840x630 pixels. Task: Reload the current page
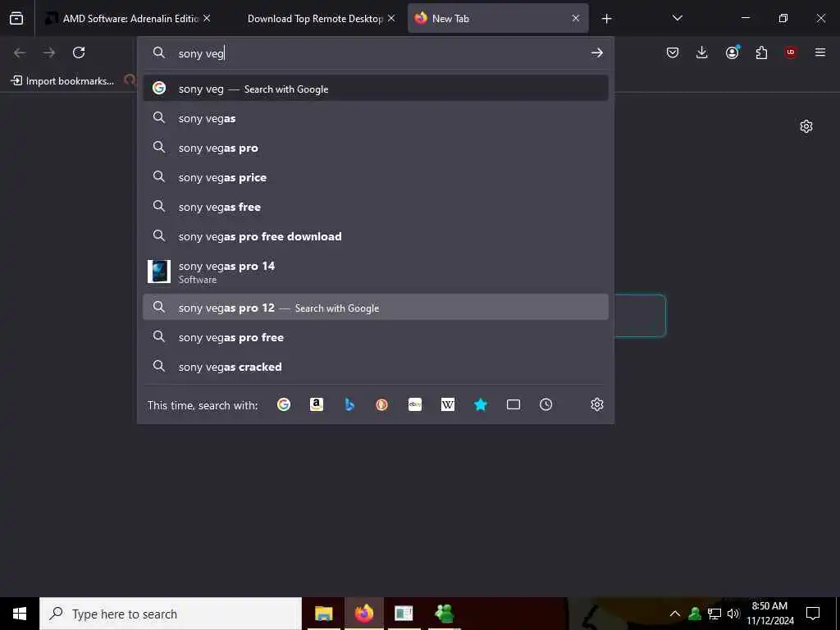point(79,52)
